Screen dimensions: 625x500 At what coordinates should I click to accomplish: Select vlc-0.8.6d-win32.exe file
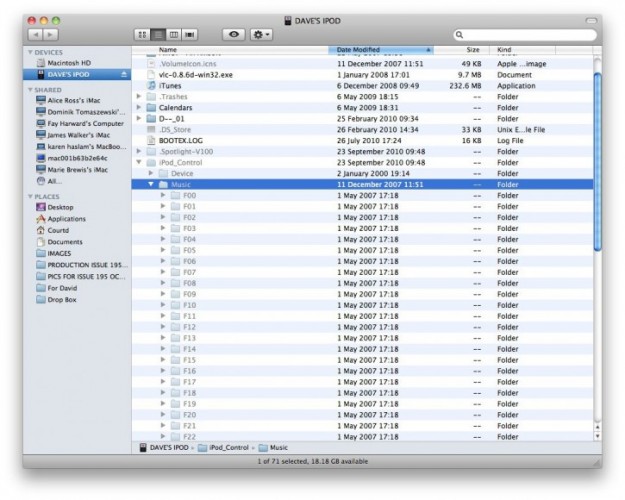point(362,75)
